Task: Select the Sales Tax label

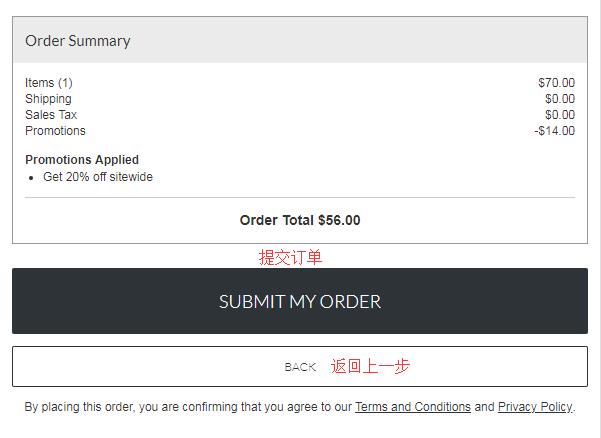Action: pos(51,115)
